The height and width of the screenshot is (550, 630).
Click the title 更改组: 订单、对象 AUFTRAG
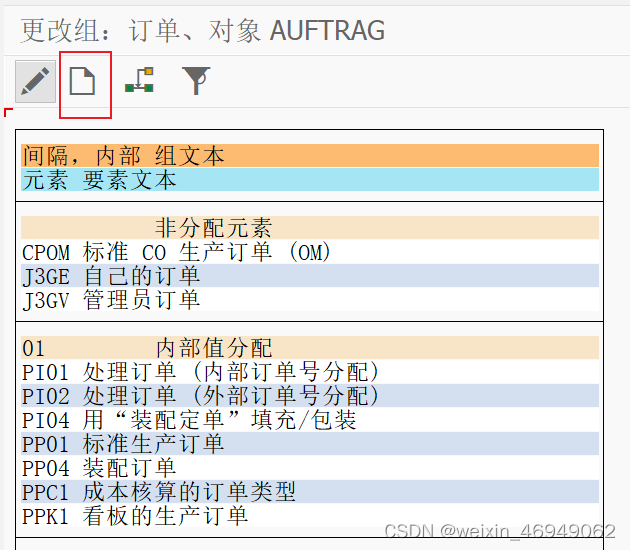click(x=202, y=31)
